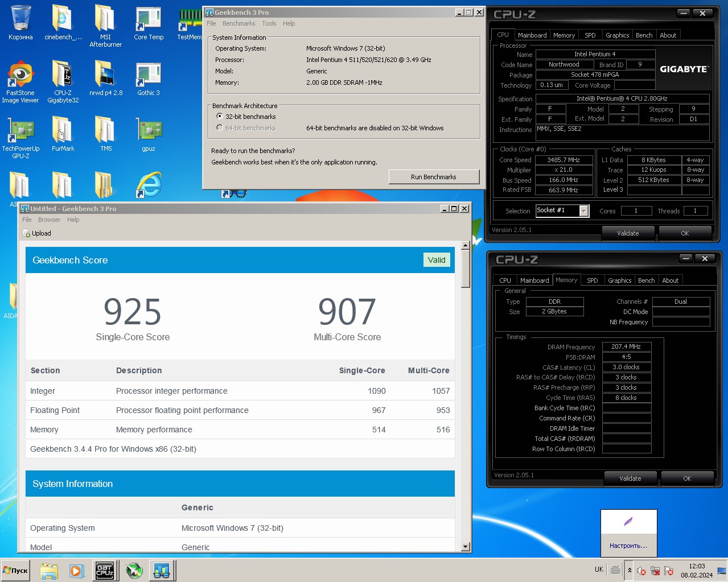
Task: Open Bench tab in lower CPU-Z window
Action: (x=647, y=280)
